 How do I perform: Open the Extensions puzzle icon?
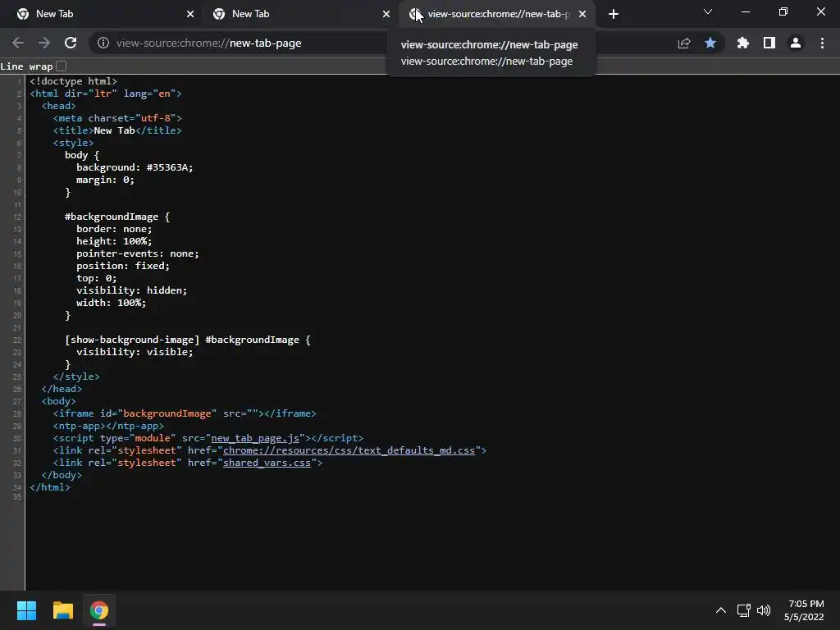tap(742, 43)
